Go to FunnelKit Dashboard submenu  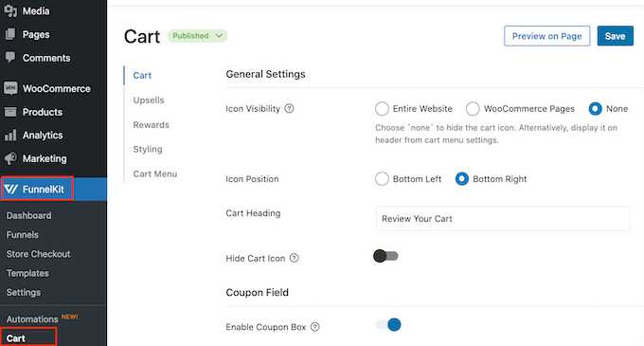click(x=28, y=215)
